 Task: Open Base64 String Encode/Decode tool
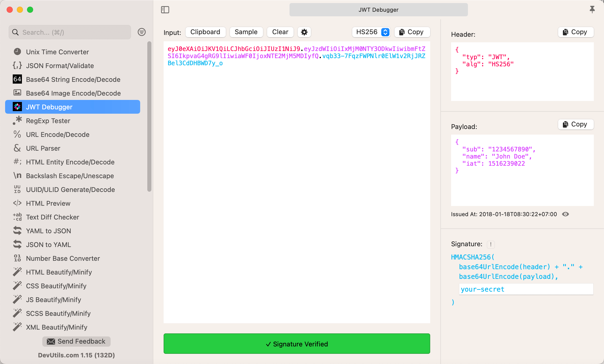point(73,79)
